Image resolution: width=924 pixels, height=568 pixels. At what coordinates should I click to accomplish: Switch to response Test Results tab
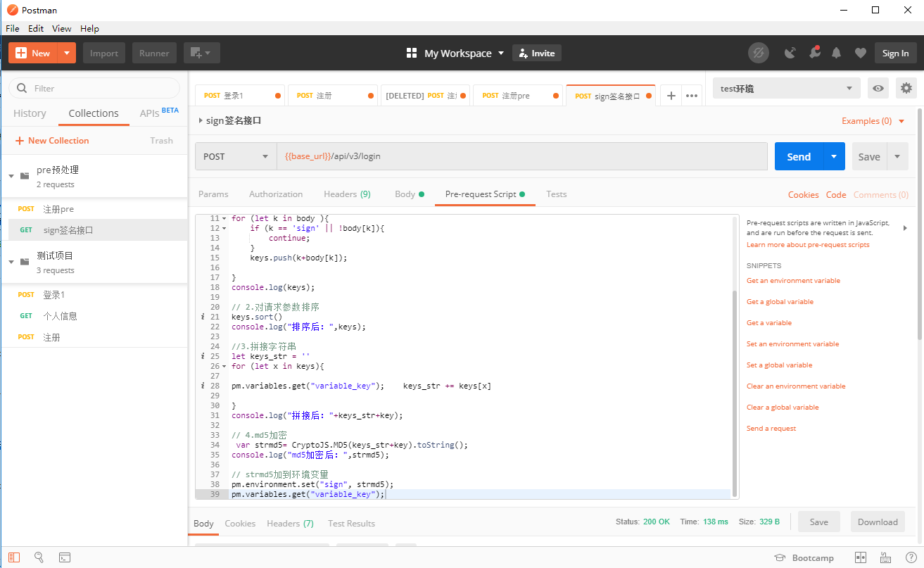[x=351, y=524]
